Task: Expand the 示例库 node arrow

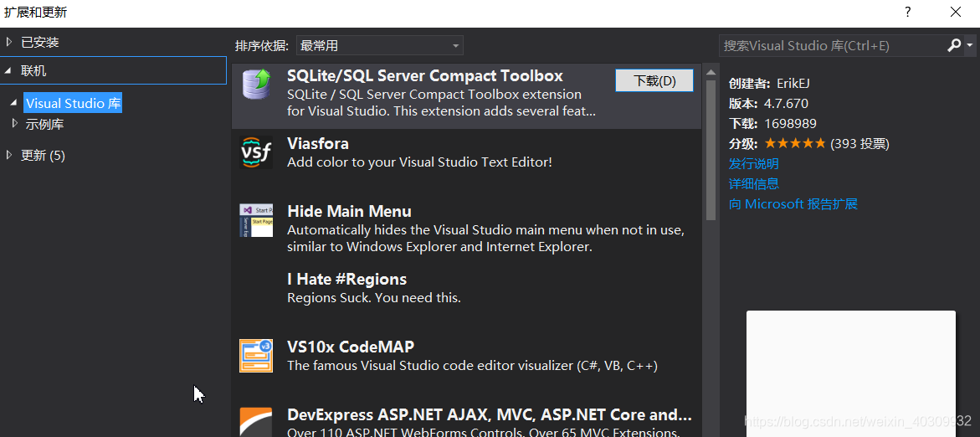Action: click(15, 124)
